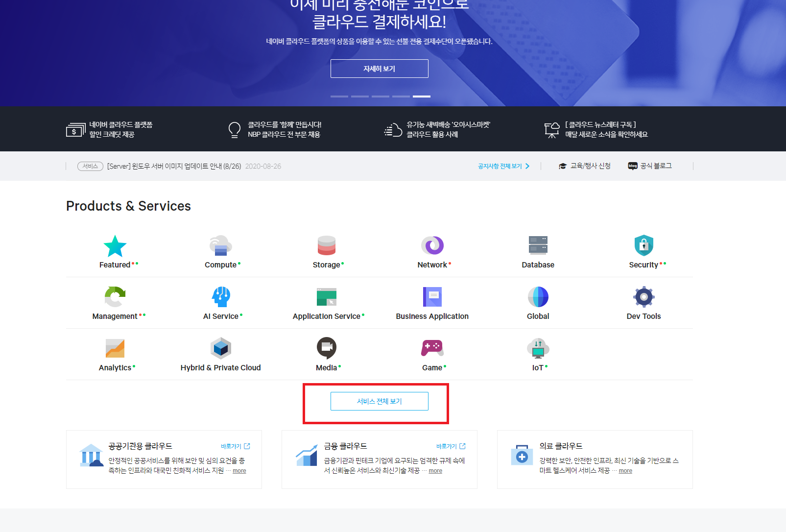Select the Application Service icon
Viewport: 786px width, 532px height.
coord(327,297)
